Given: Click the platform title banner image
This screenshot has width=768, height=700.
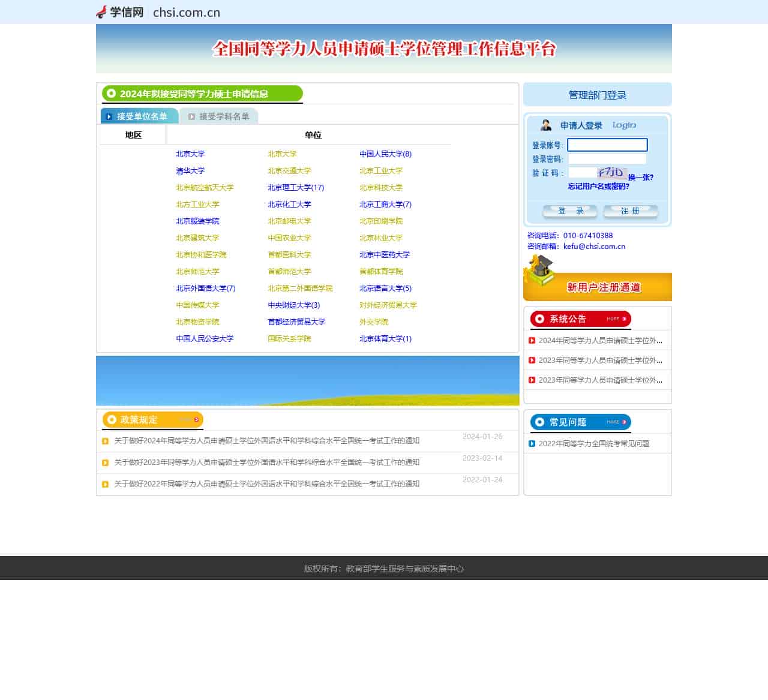Looking at the screenshot, I should [x=384, y=49].
